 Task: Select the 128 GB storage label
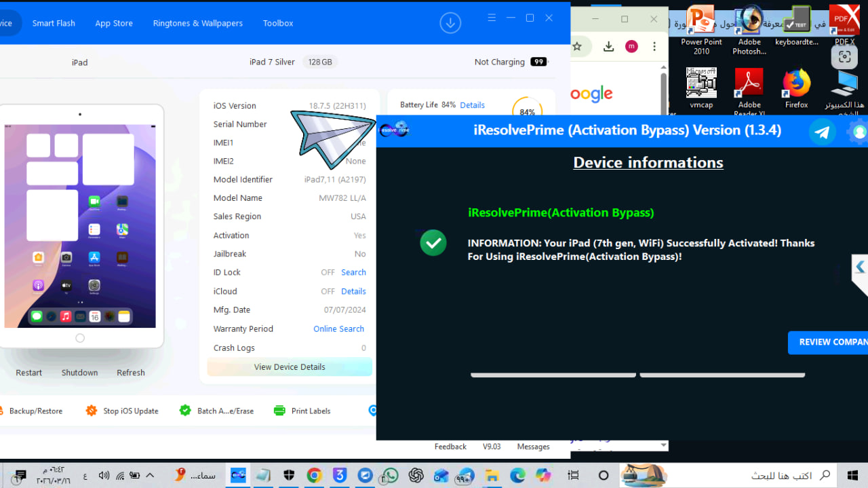click(320, 62)
